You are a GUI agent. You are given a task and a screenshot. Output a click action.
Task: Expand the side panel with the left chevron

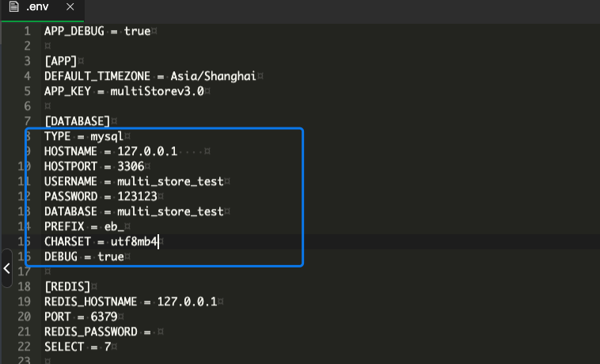(6, 269)
